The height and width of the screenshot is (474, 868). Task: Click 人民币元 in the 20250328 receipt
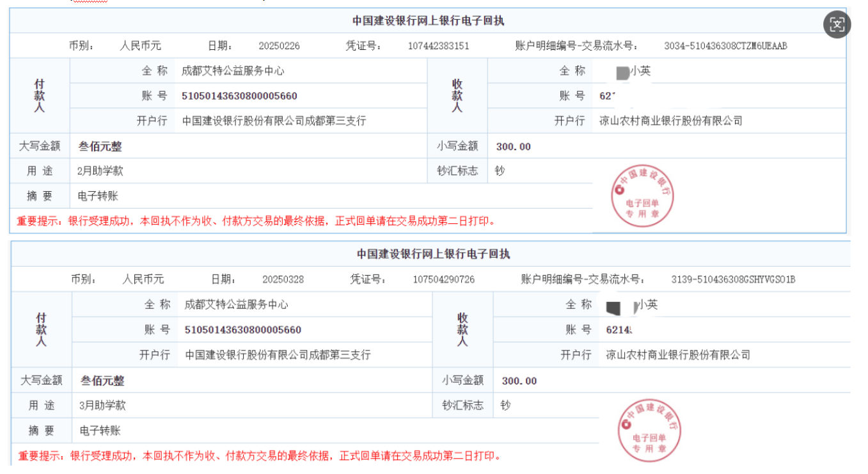pos(143,280)
